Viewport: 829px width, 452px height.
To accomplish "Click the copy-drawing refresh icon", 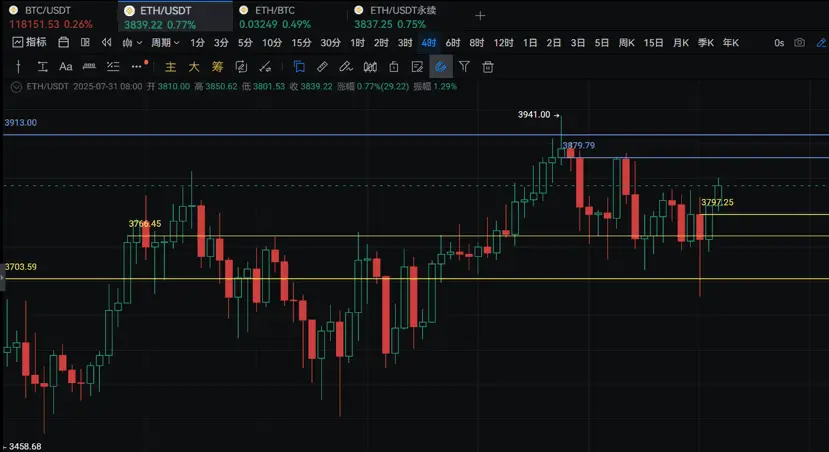I will click(241, 67).
